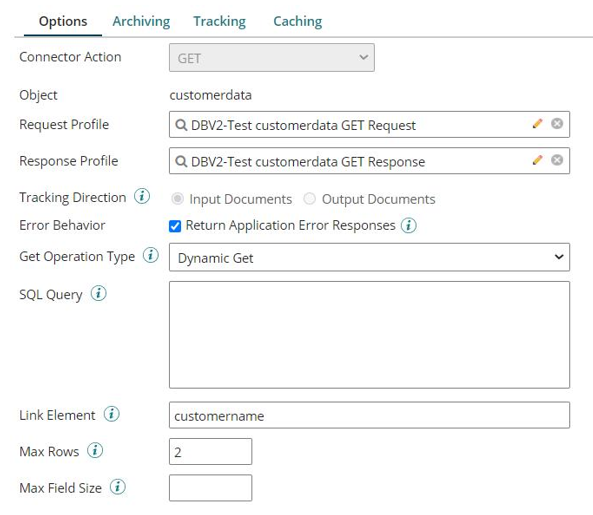593x515 pixels.
Task: Clear Response Profile with remove icon
Action: click(557, 160)
